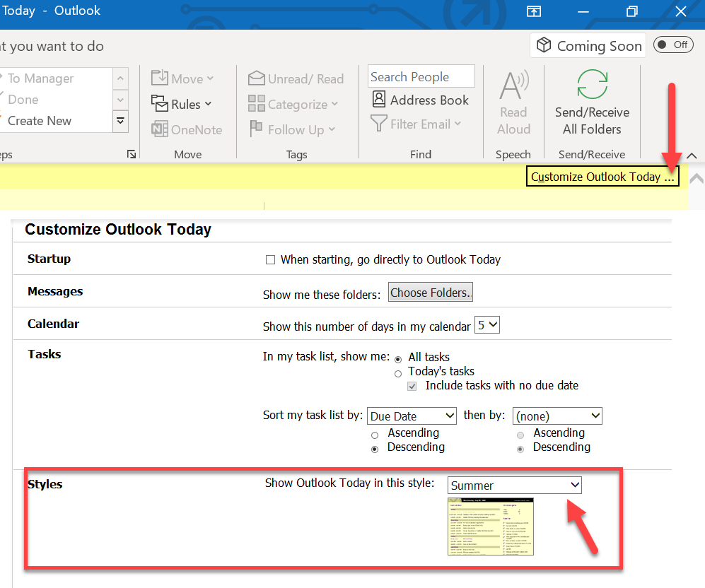
Task: Choose Descending for Due Date sort
Action: click(375, 449)
